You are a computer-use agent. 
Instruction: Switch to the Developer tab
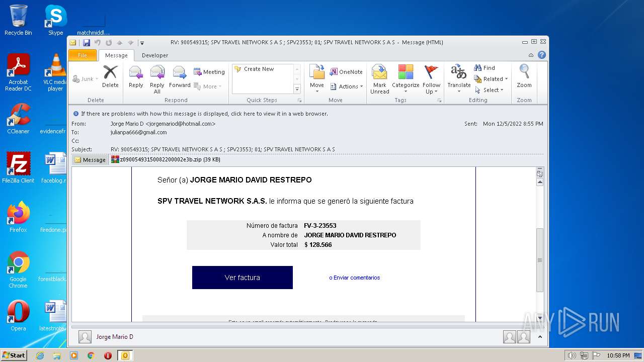155,55
